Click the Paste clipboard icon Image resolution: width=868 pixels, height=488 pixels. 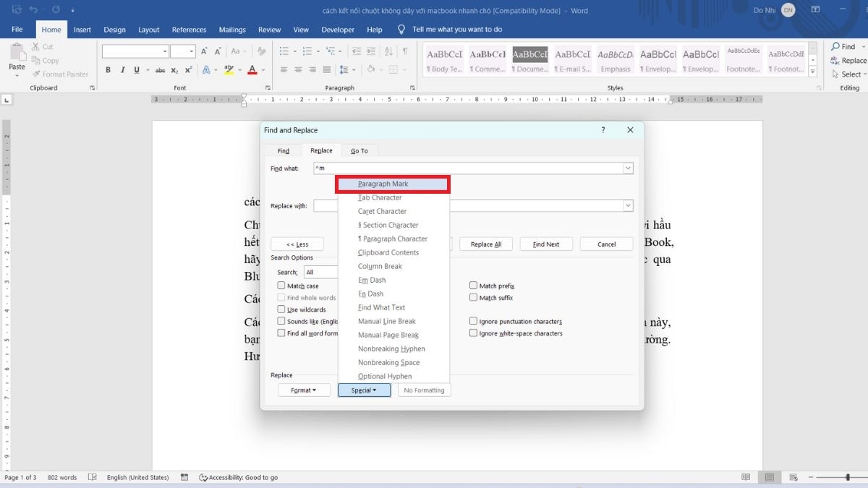17,53
